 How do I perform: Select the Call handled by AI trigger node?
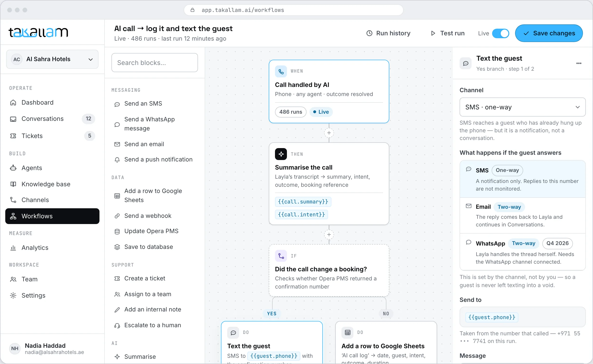[329, 91]
